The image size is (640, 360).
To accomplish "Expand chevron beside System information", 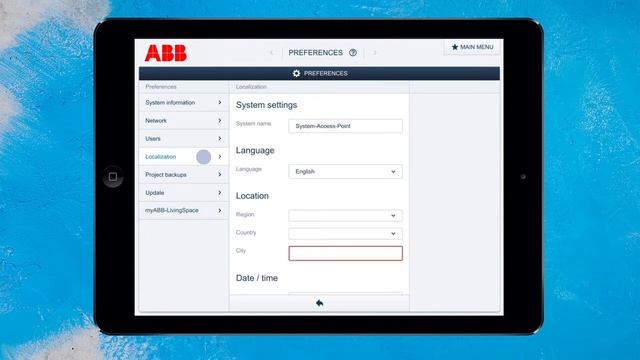I will point(220,102).
